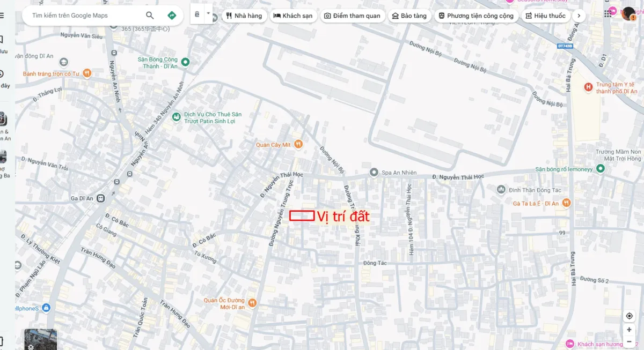Show more category chips with arrow
This screenshot has width=644, height=350.
click(x=579, y=16)
